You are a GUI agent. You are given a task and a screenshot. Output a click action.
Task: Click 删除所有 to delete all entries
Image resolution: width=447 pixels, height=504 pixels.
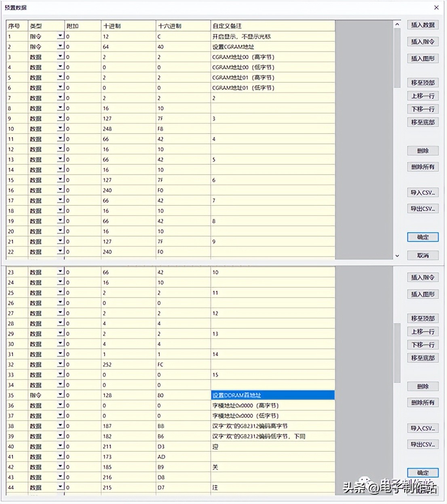pos(422,166)
